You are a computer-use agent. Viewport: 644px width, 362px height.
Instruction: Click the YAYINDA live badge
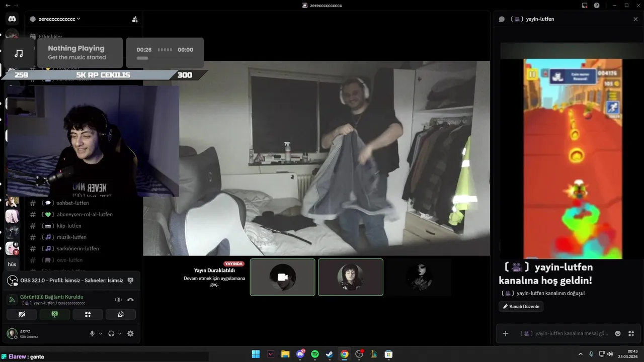(x=234, y=263)
